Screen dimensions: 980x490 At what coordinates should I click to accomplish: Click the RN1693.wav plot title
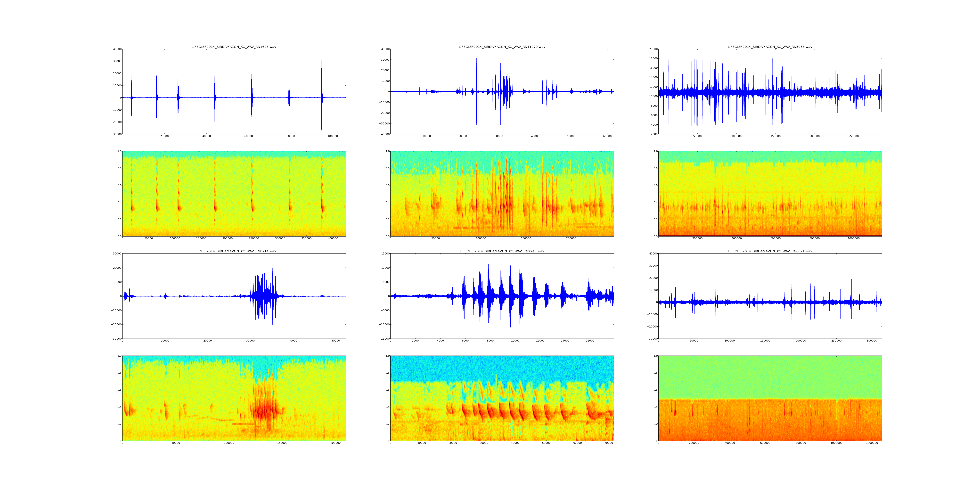point(234,47)
